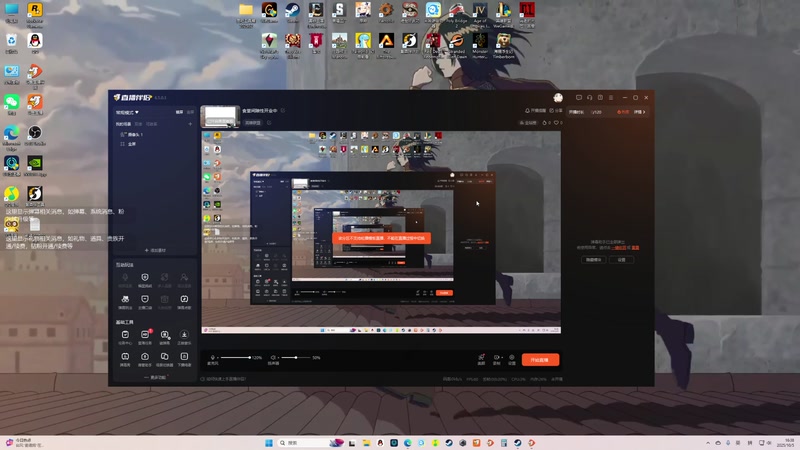The image size is (800, 450).
Task: Open the speaker device dropdown beside speaker icon
Action: point(277,358)
